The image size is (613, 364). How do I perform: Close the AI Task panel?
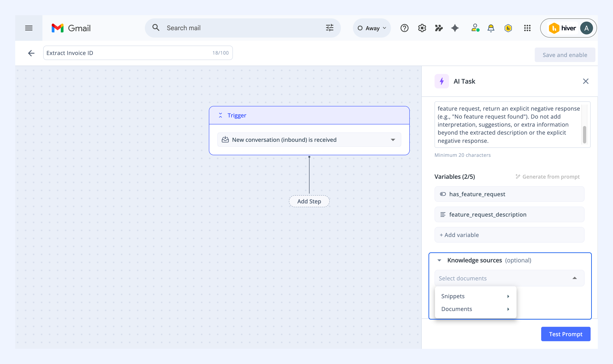coord(586,81)
